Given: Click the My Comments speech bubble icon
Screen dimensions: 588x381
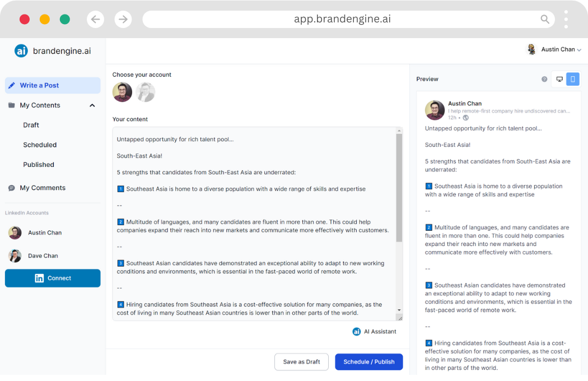Looking at the screenshot, I should [12, 188].
